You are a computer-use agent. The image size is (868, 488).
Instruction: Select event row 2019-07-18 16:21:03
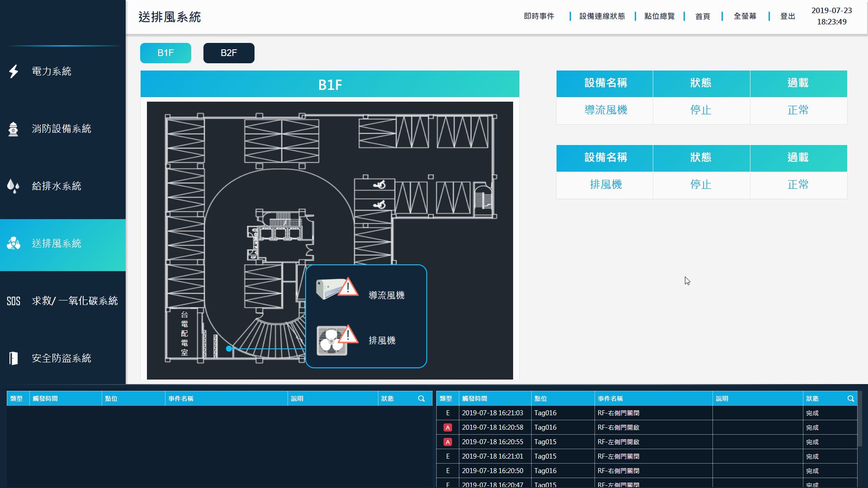point(646,413)
